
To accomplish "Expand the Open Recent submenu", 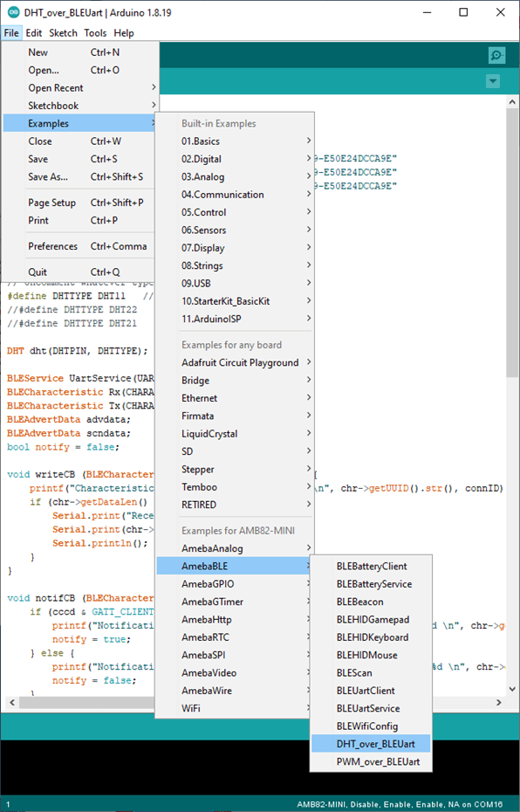I will click(x=79, y=87).
